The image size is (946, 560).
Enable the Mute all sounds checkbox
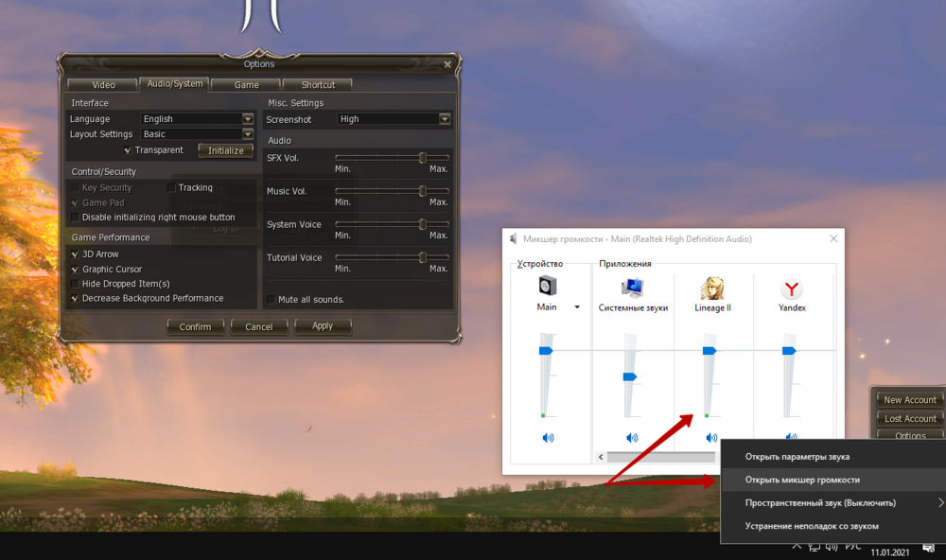pos(272,300)
